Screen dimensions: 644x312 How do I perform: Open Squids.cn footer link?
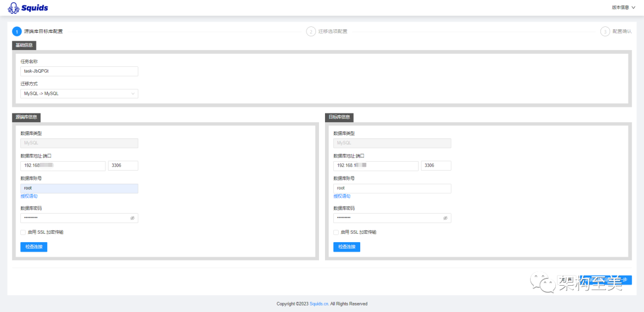[x=319, y=304]
